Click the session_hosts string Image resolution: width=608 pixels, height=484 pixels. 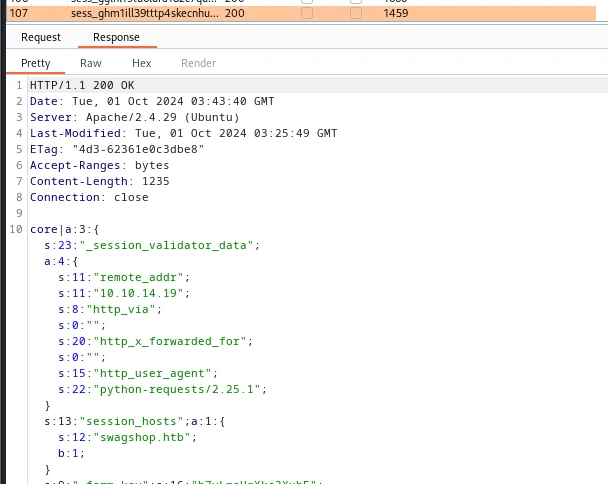(131, 421)
